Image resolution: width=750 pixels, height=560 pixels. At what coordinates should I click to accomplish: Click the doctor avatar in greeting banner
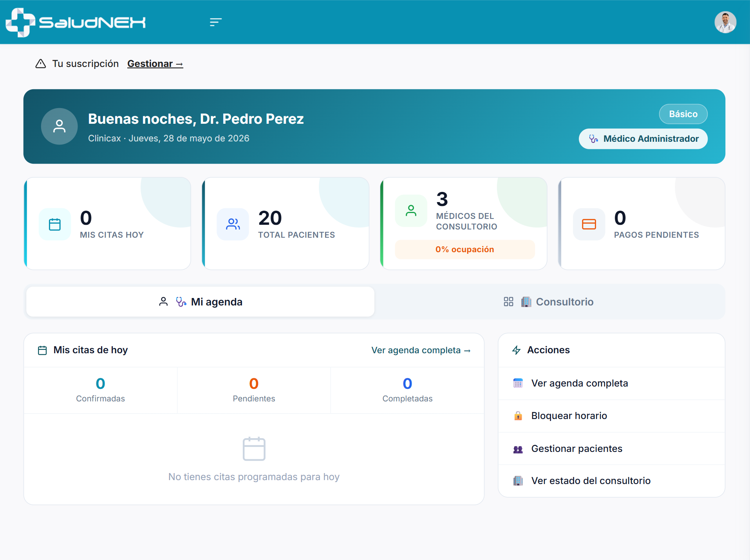coord(60,126)
